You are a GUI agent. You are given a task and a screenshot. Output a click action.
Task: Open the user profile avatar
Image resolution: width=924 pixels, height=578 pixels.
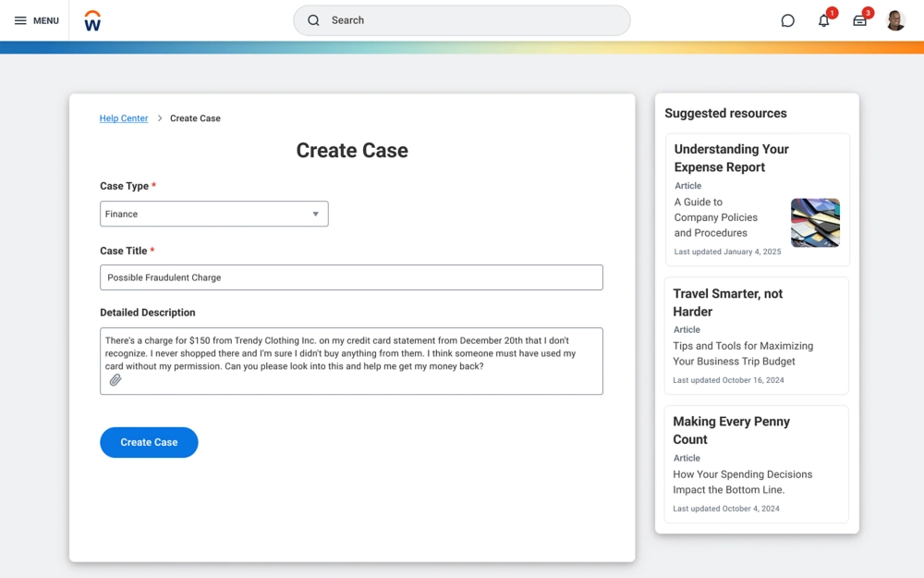(895, 20)
